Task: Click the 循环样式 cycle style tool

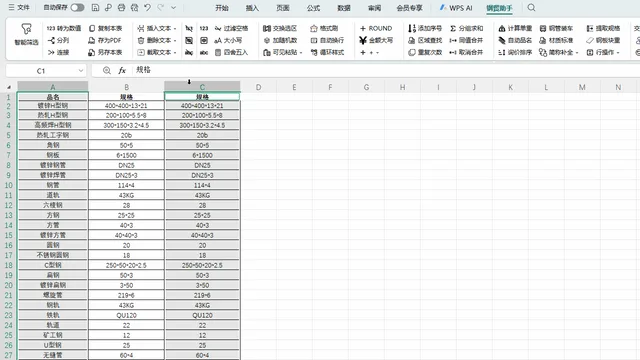Action: (327, 52)
